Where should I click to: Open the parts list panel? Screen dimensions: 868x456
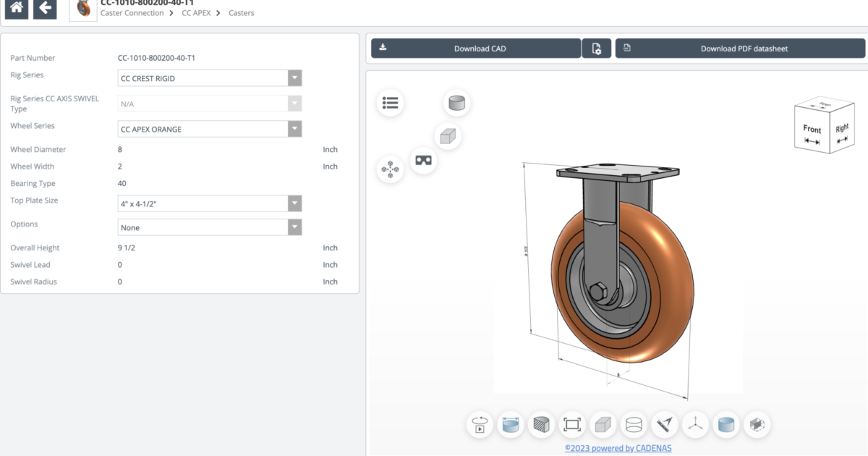[x=391, y=103]
